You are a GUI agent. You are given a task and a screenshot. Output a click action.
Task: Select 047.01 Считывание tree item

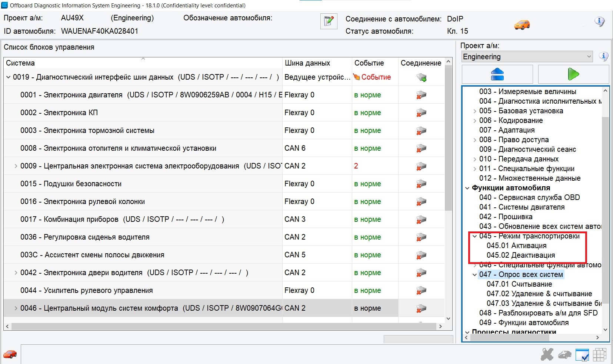click(519, 284)
